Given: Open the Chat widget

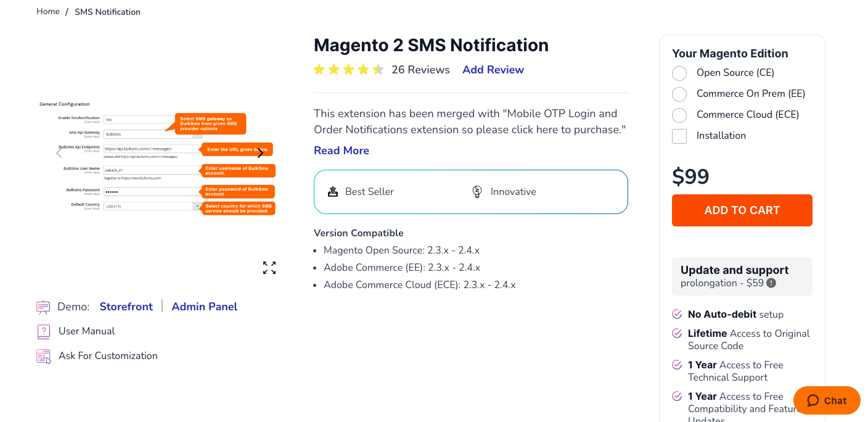Looking at the screenshot, I should 827,400.
